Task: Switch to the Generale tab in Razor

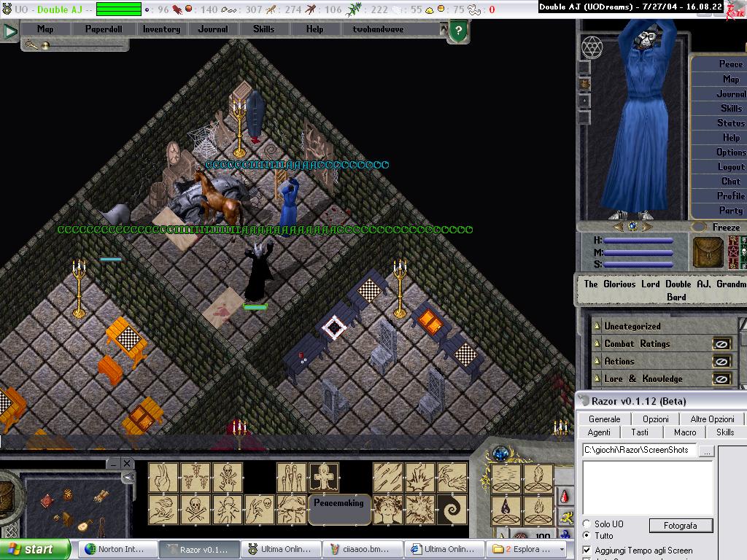Action: (604, 419)
